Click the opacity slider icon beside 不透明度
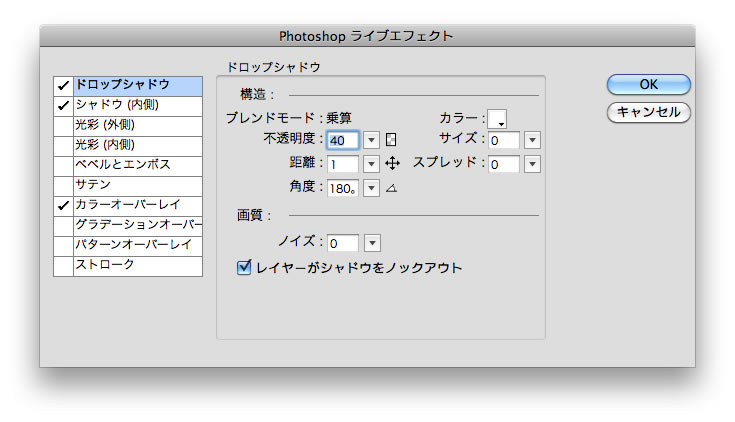Image resolution: width=735 pixels, height=422 pixels. [x=392, y=140]
